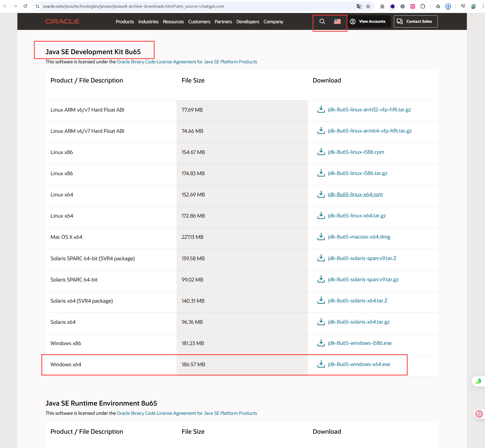Click the Java SE Development Kit 8u65 heading
This screenshot has width=485, height=448.
tap(93, 52)
